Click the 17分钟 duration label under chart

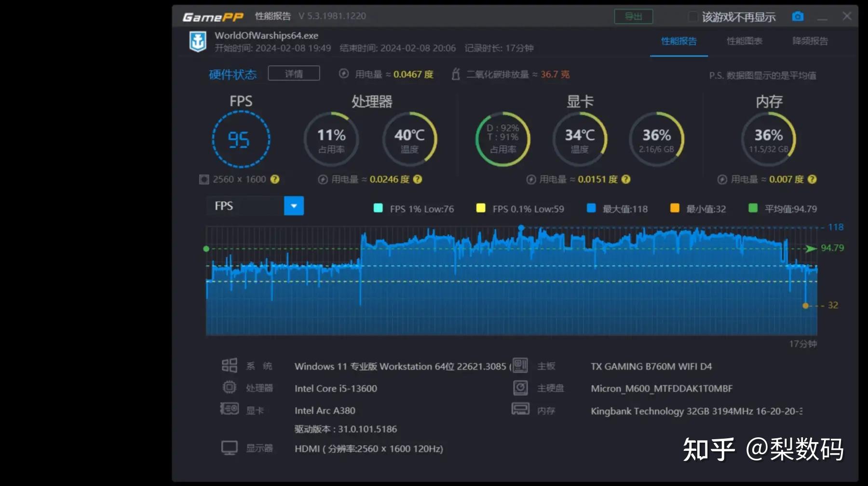coord(802,344)
